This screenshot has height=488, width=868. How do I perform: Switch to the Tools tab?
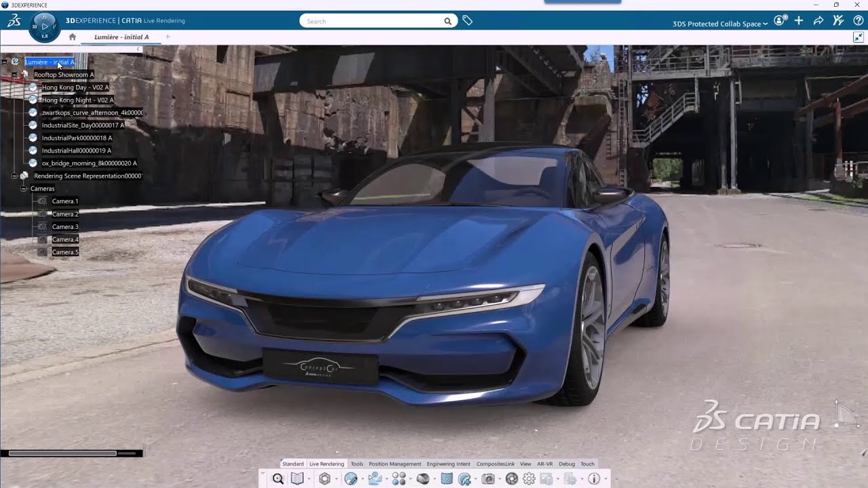(357, 464)
